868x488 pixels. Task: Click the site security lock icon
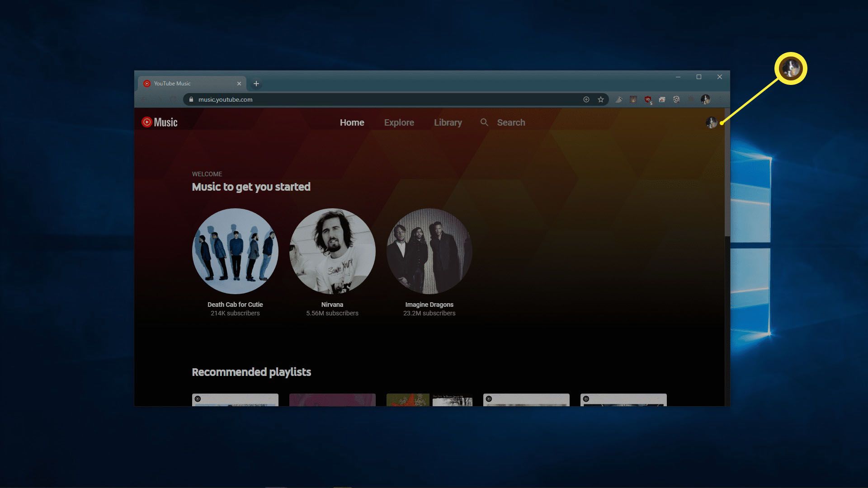click(x=191, y=99)
